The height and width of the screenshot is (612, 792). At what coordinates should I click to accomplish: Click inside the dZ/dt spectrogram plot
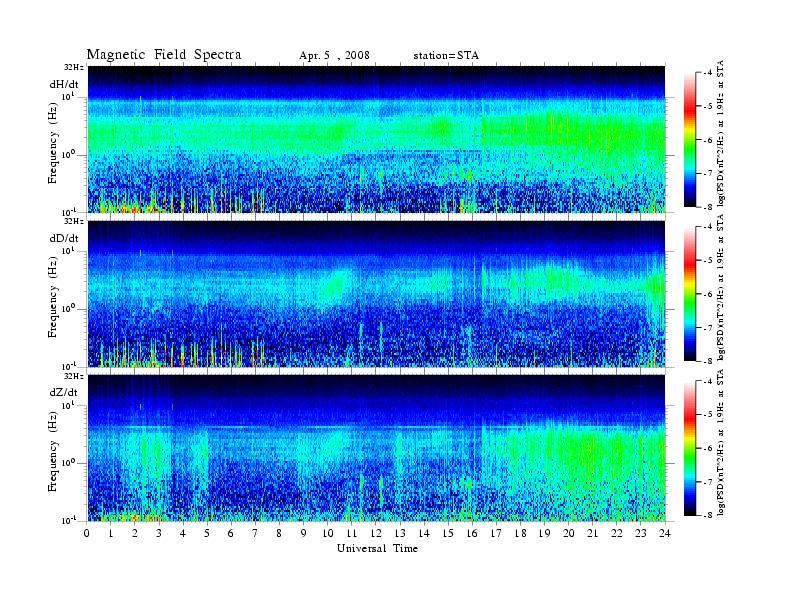pyautogui.click(x=376, y=448)
